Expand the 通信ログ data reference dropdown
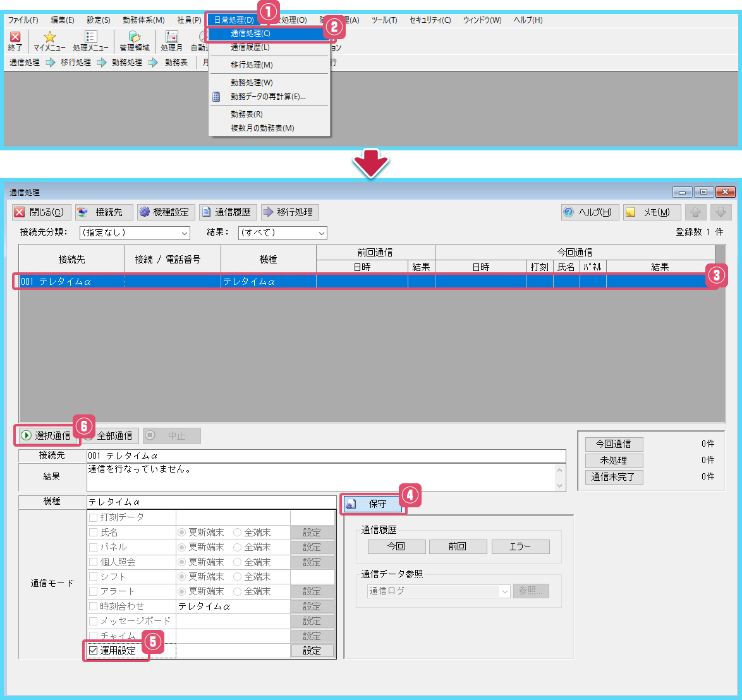This screenshot has width=742, height=700. 504,591
